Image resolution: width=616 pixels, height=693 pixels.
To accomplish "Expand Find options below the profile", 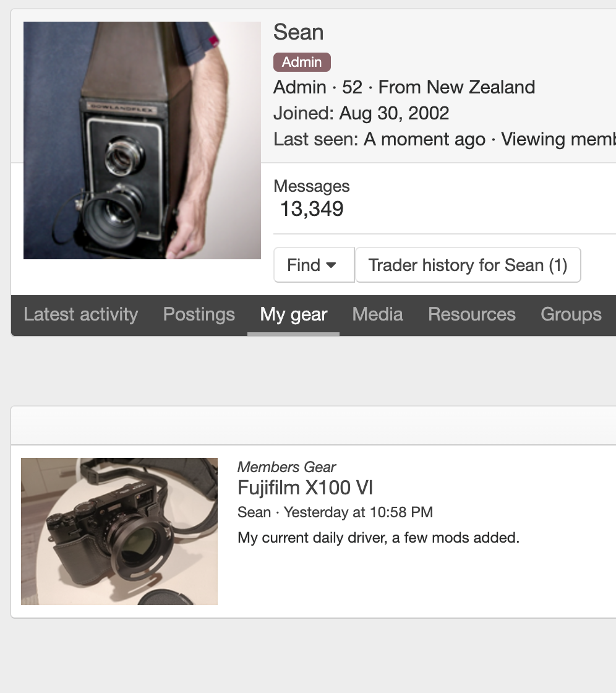I will 313,265.
